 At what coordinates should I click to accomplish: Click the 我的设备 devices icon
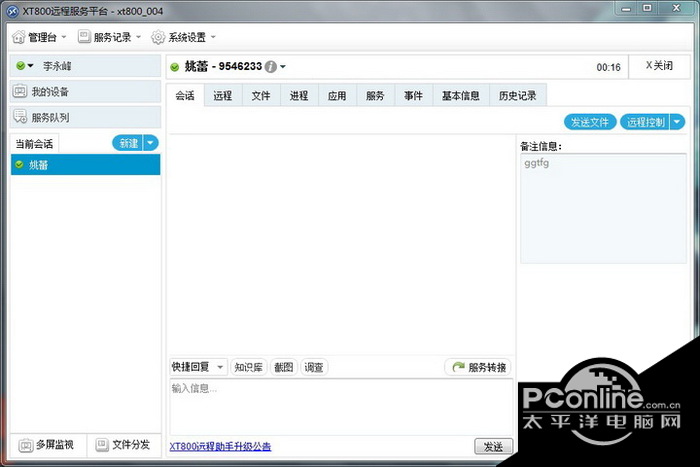pos(20,92)
